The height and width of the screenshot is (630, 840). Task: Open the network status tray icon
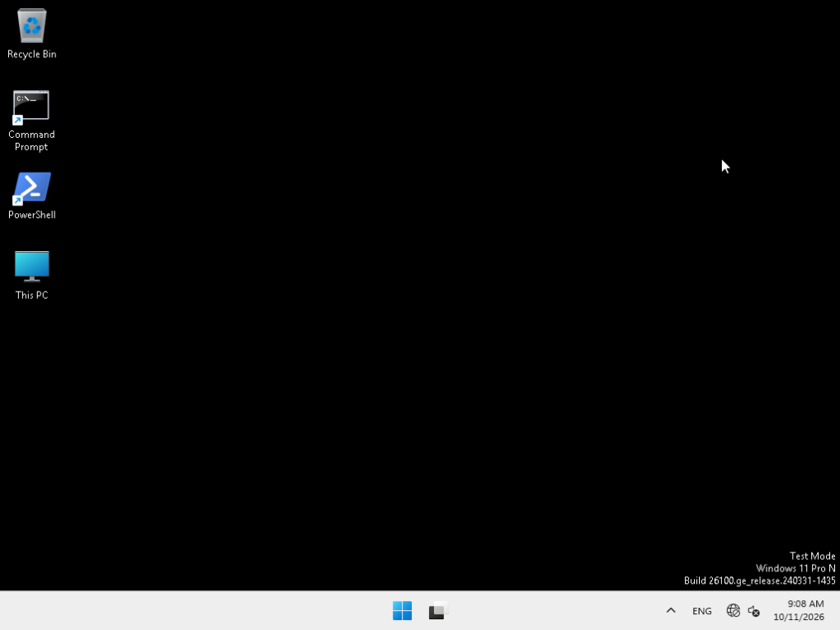coord(733,611)
